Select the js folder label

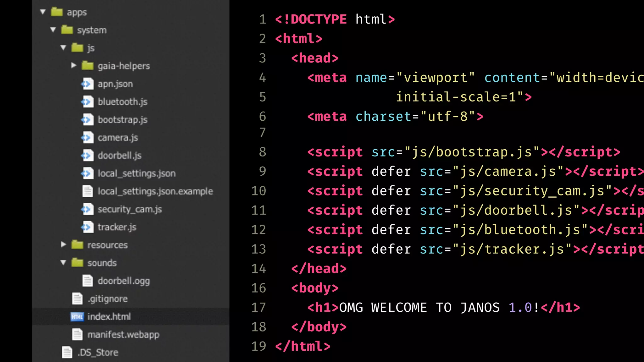click(91, 48)
